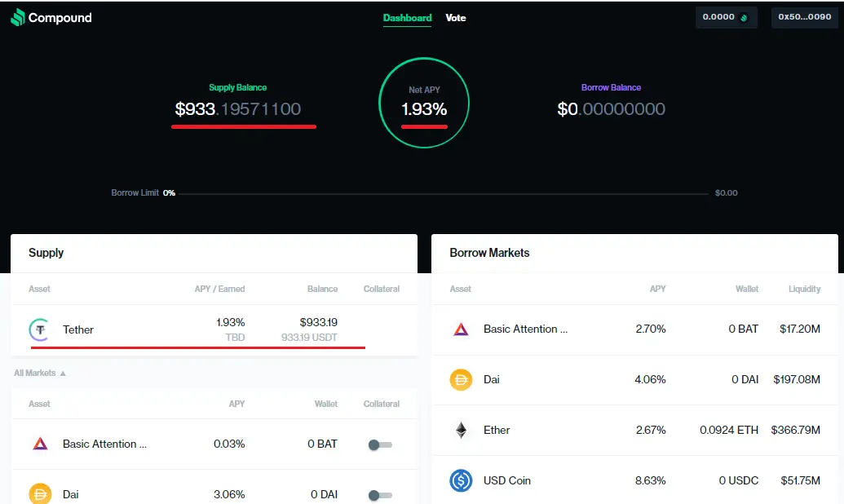Switch to the Vote tab
This screenshot has width=844, height=504.
[455, 18]
